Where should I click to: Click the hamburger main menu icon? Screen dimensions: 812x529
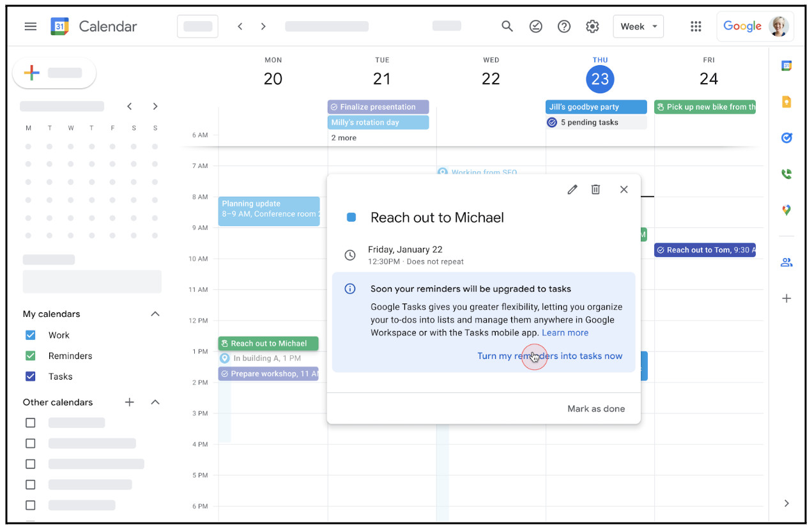[x=31, y=26]
